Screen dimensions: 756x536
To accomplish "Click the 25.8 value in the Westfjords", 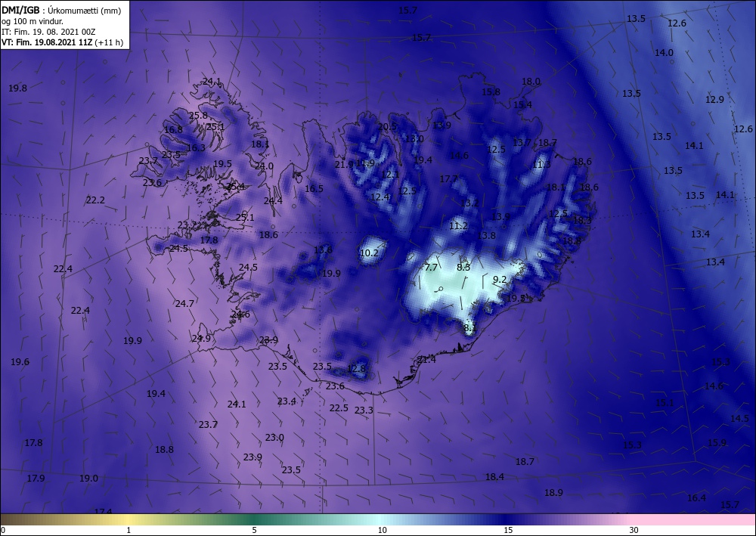I will pyautogui.click(x=198, y=115).
